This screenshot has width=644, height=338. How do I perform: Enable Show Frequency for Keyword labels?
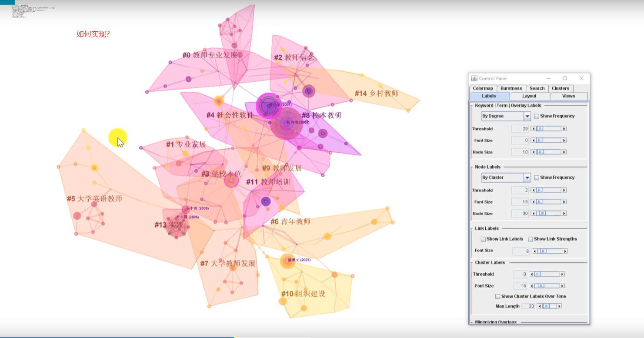[537, 116]
